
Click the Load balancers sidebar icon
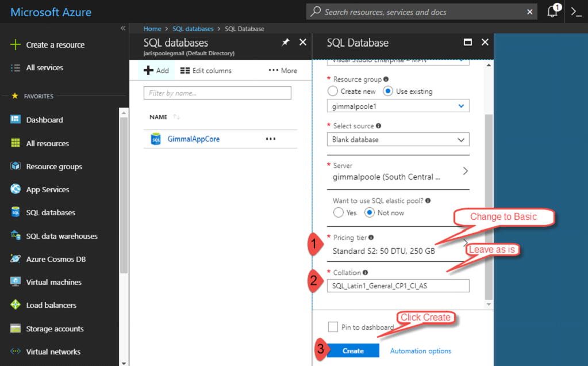(16, 305)
